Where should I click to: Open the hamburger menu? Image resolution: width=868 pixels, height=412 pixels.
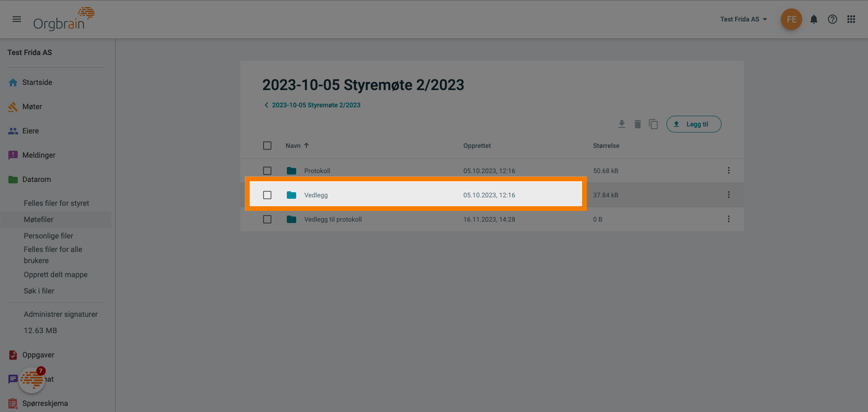[x=17, y=19]
